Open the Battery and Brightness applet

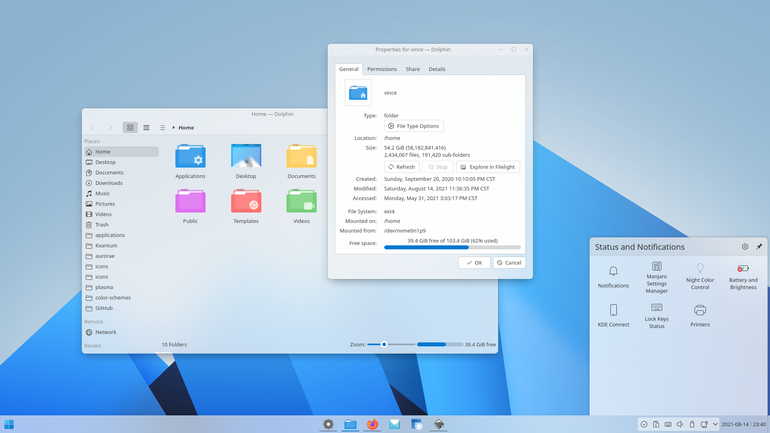pos(743,276)
